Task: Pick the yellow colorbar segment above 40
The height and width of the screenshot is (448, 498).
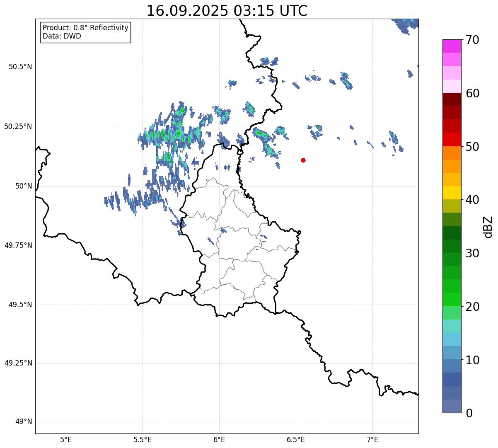Action: click(452, 193)
